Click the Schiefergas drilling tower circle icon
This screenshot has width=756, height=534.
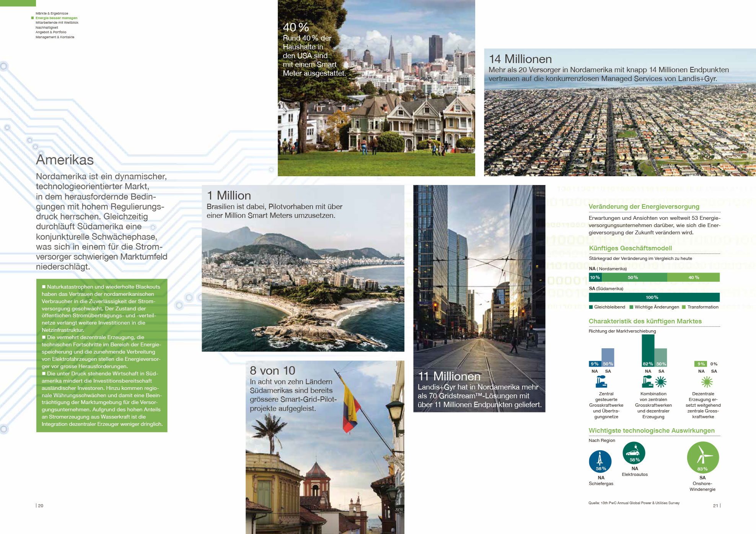tap(600, 461)
